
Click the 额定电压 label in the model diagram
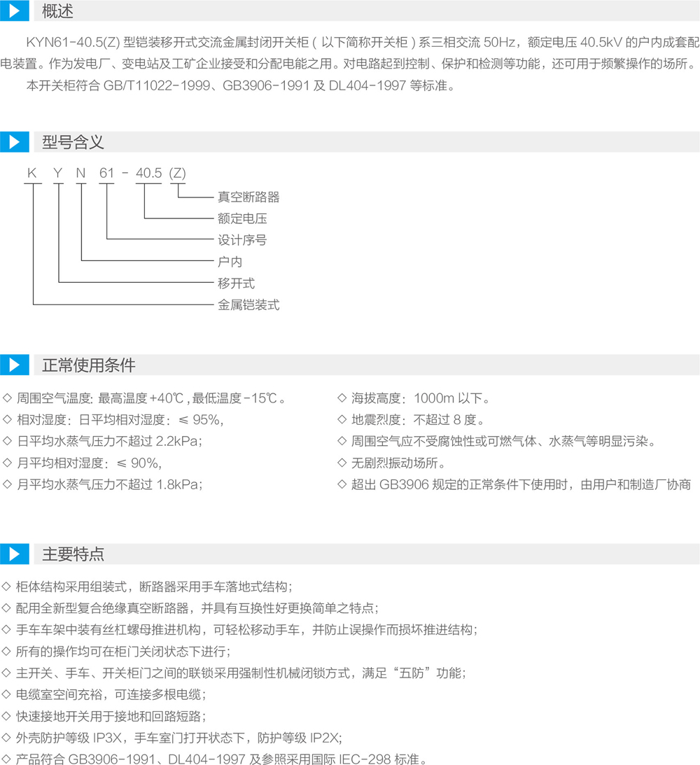[242, 219]
